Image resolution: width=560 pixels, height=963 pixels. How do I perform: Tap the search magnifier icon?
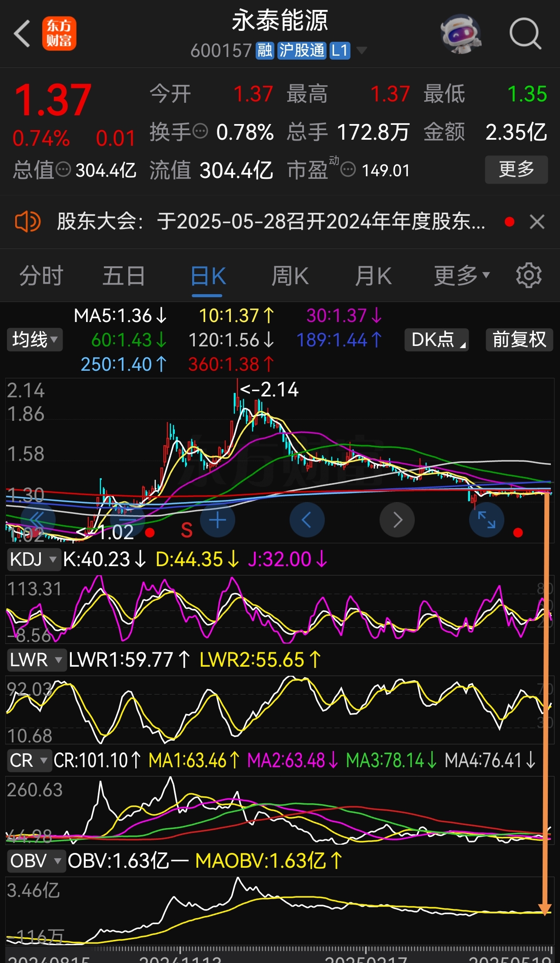pos(525,34)
